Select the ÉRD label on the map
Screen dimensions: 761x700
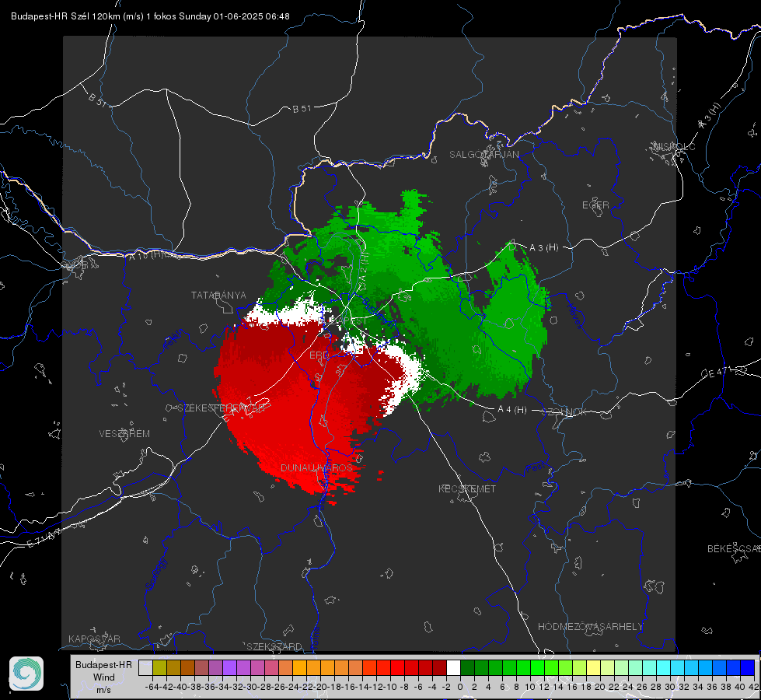pyautogui.click(x=319, y=355)
